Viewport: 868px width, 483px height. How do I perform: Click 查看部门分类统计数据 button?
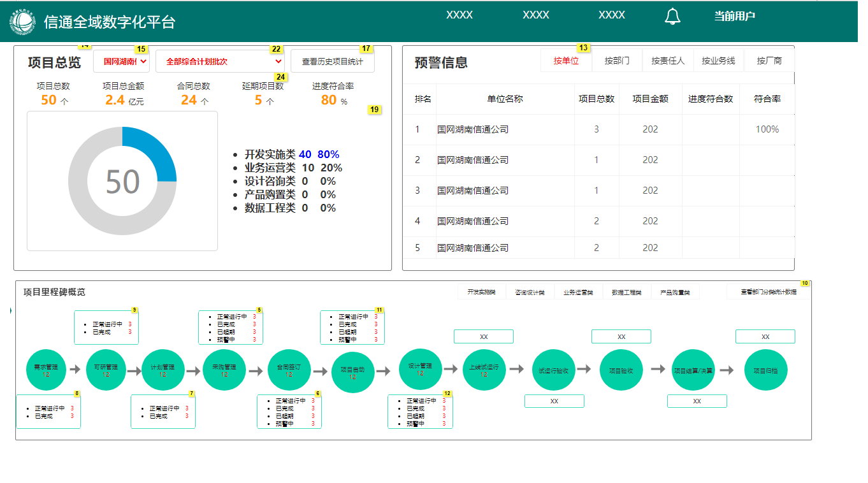coord(769,292)
